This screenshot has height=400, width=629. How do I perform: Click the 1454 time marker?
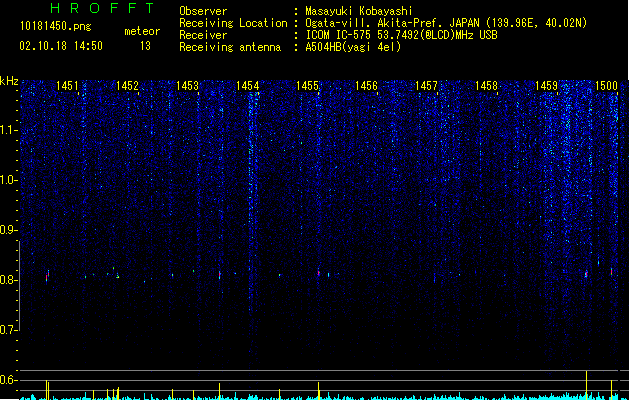[248, 86]
